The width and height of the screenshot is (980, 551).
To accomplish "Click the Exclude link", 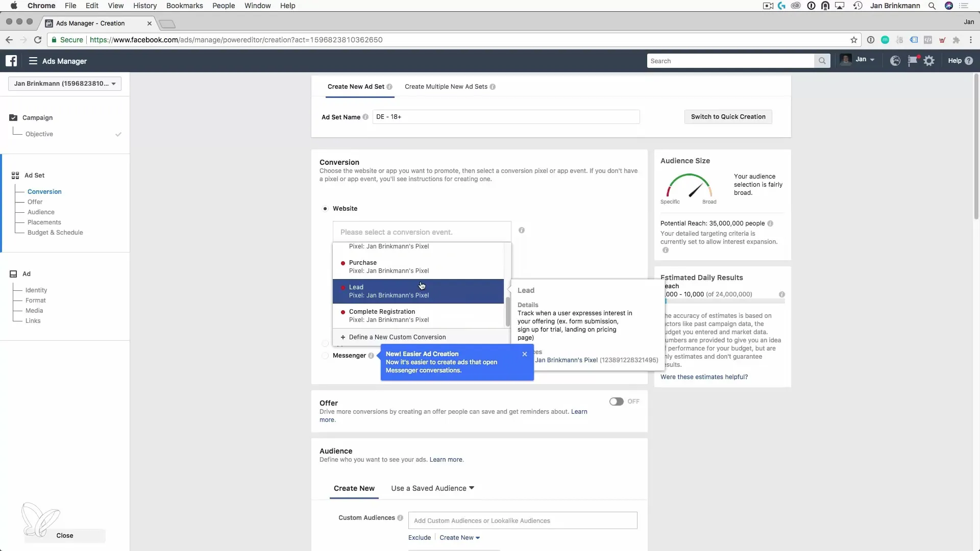I will [420, 538].
